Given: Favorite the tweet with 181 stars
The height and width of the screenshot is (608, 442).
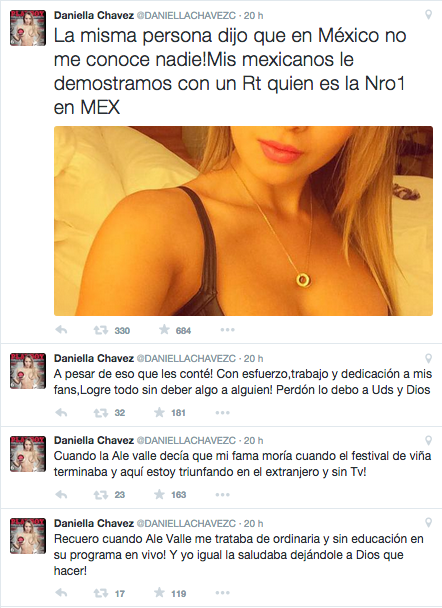Looking at the screenshot, I should coord(159,412).
